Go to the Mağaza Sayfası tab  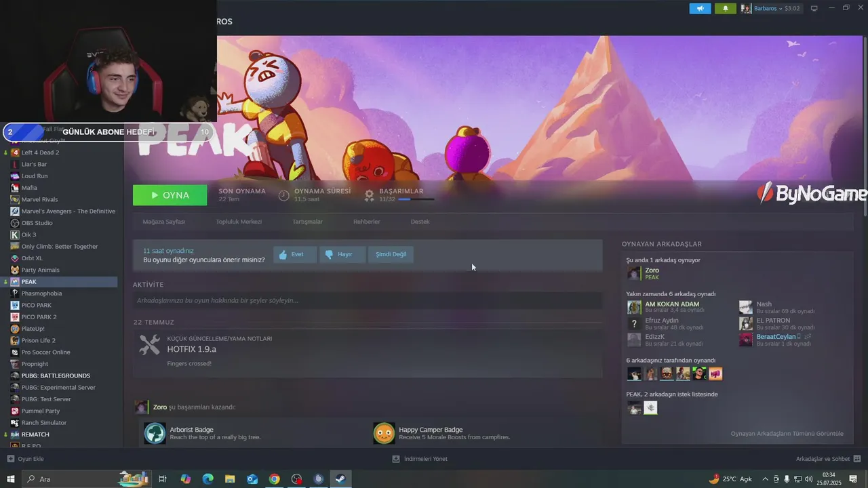(163, 222)
